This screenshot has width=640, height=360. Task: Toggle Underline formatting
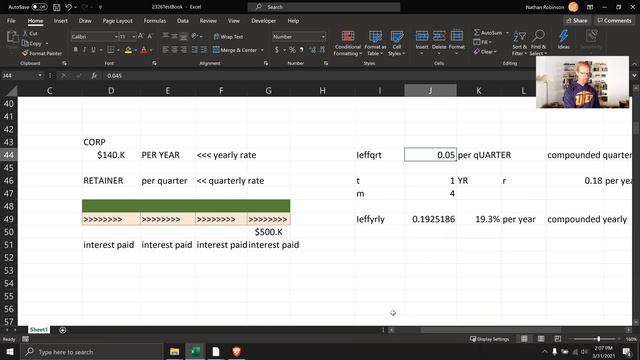(x=93, y=50)
